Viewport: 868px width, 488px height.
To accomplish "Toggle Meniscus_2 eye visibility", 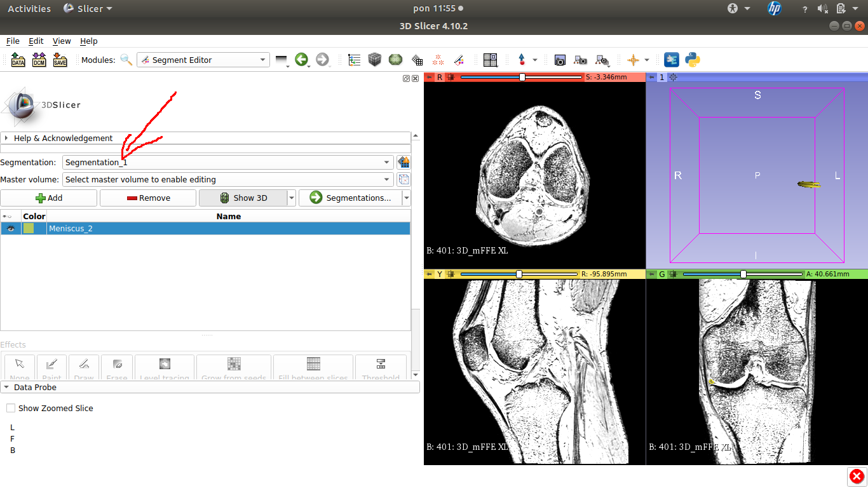I will [x=11, y=228].
